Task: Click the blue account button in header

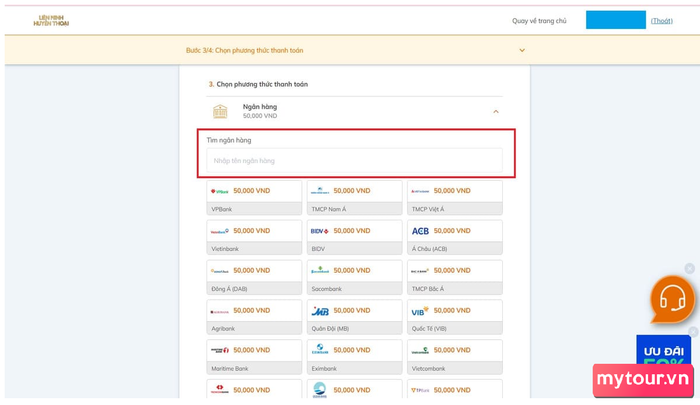Action: pyautogui.click(x=616, y=20)
